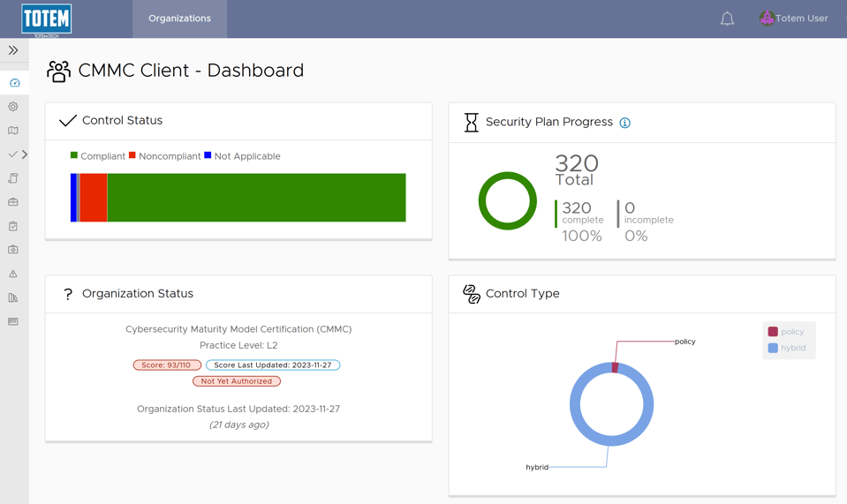Open the bottom card sidebar icon

pyautogui.click(x=13, y=321)
